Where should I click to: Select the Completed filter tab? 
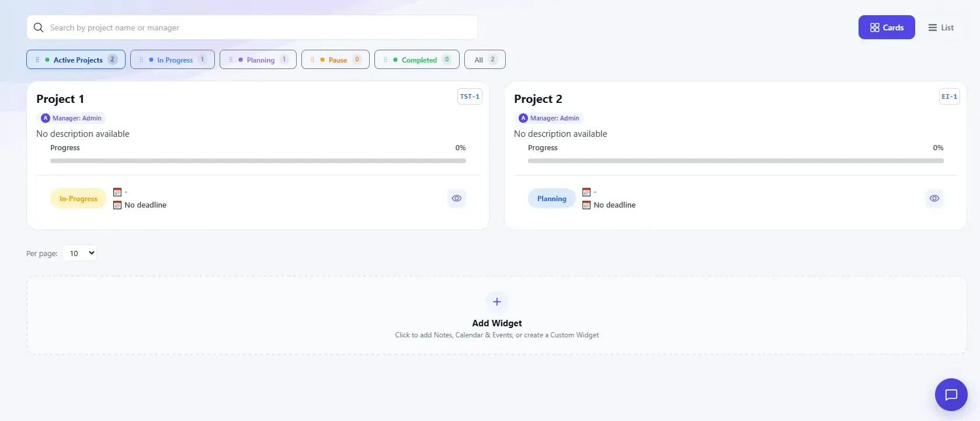pyautogui.click(x=417, y=60)
